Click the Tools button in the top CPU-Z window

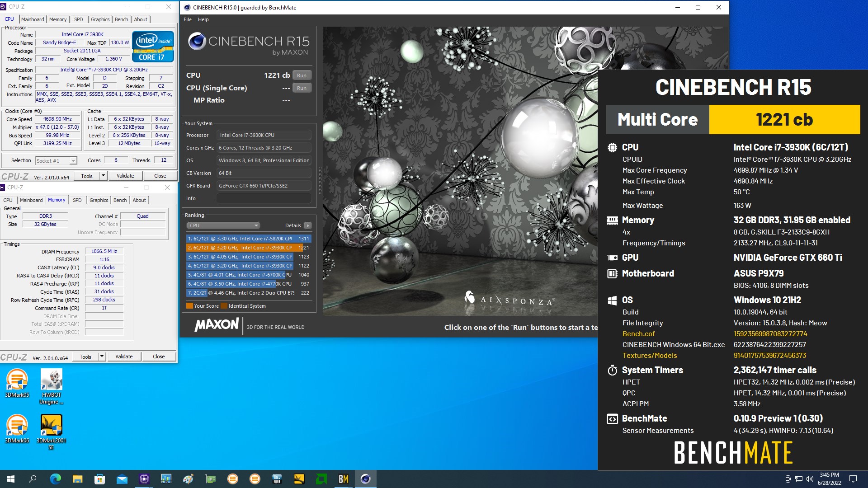pyautogui.click(x=87, y=176)
